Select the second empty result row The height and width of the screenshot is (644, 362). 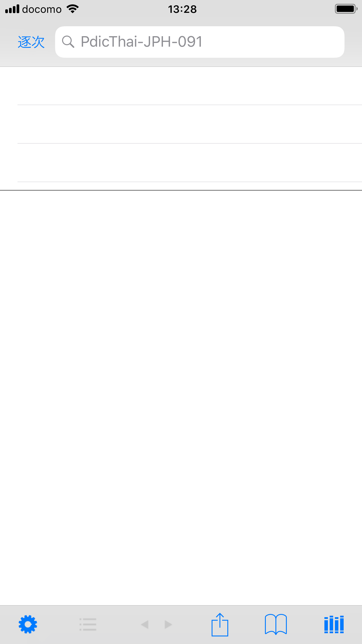coord(181,124)
